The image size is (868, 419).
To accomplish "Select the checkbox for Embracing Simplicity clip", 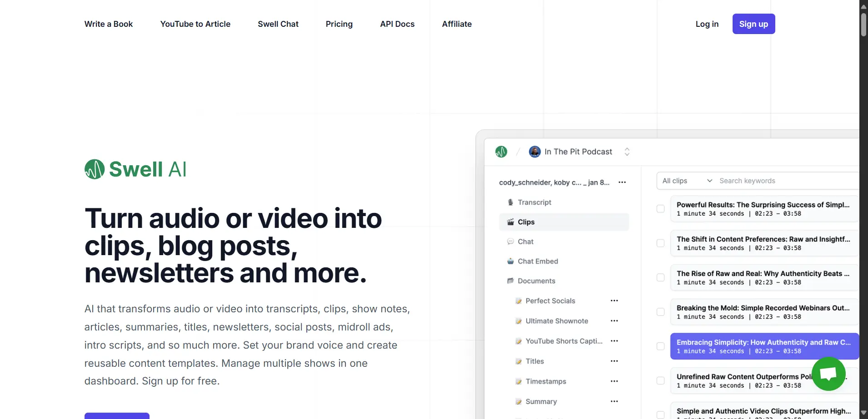I will click(660, 346).
